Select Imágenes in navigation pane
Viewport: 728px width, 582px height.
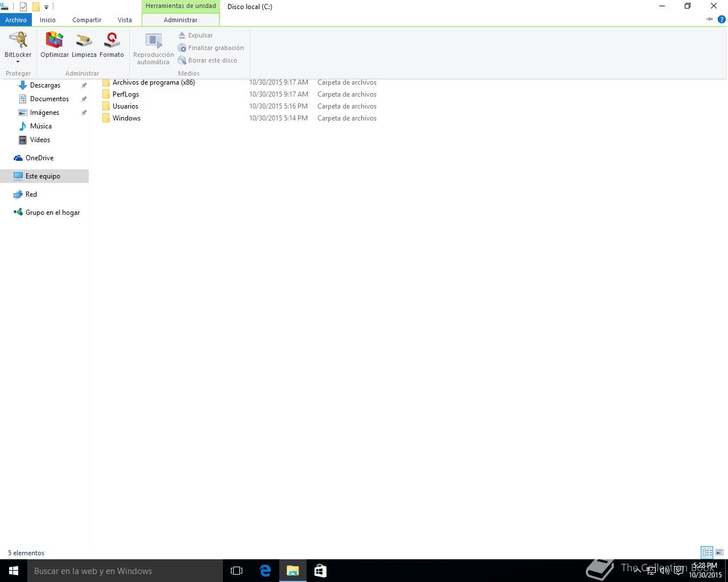click(x=44, y=113)
